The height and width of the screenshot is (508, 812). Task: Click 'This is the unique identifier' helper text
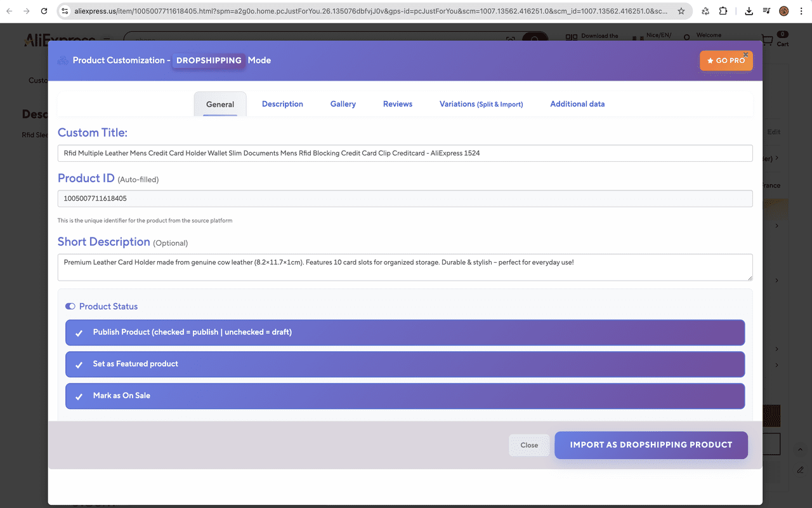[145, 221]
